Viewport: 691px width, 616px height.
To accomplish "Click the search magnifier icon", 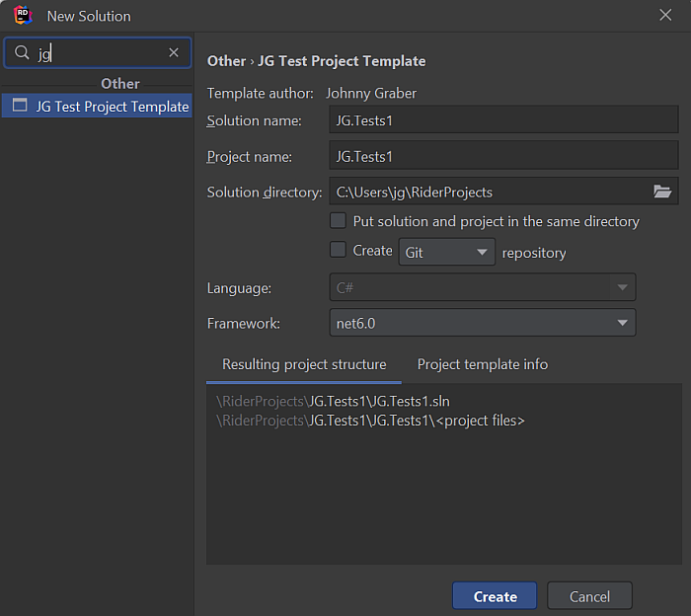I will 22,52.
